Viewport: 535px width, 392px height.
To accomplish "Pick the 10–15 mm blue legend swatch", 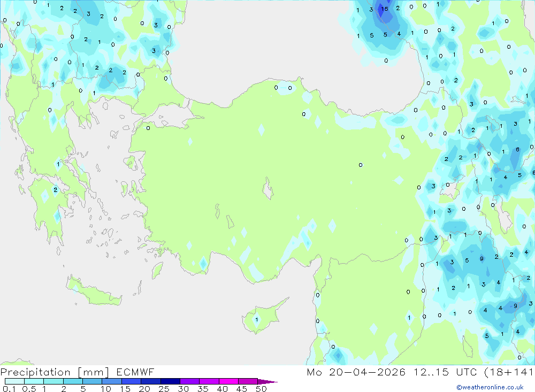I will 112,381.
